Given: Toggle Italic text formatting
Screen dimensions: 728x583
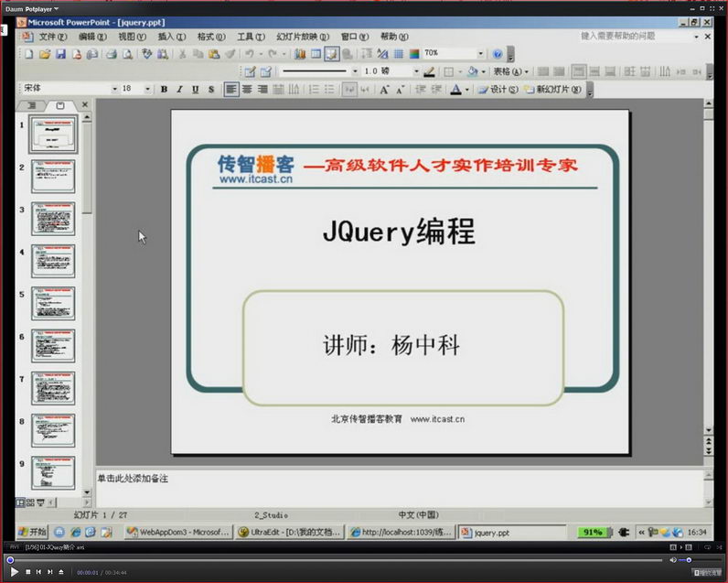Looking at the screenshot, I should pos(179,90).
